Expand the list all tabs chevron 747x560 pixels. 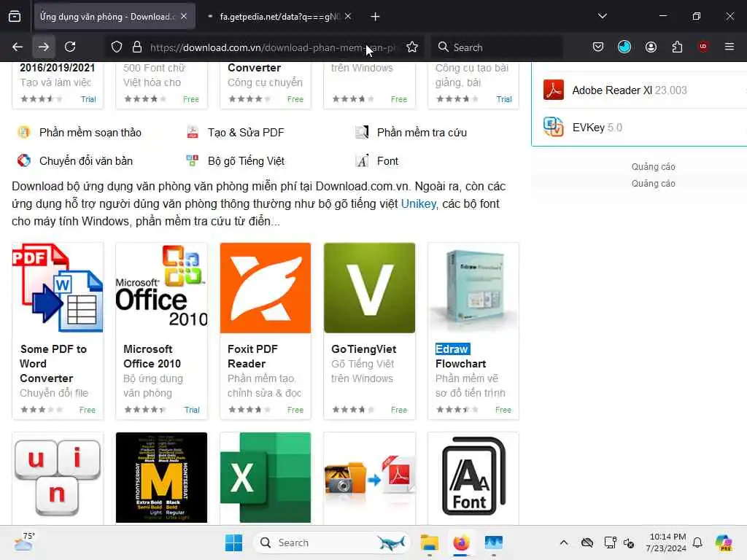[602, 16]
